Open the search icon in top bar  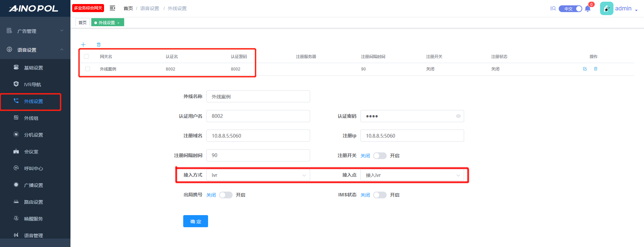(553, 8)
